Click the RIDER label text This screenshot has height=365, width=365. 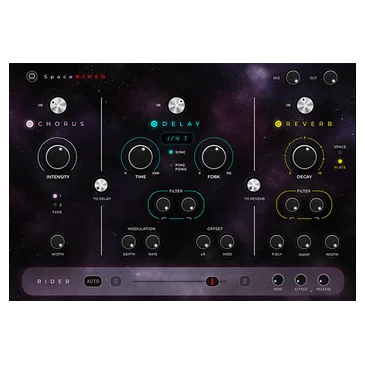pos(54,282)
